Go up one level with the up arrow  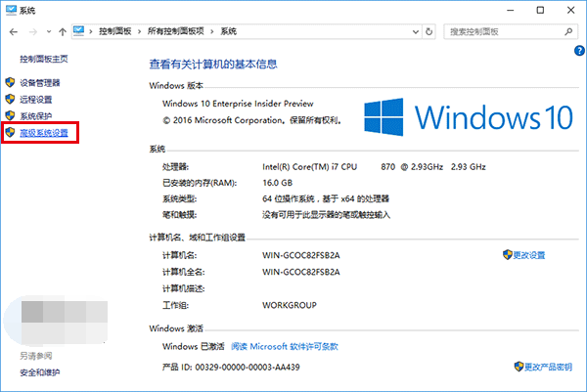pos(65,32)
